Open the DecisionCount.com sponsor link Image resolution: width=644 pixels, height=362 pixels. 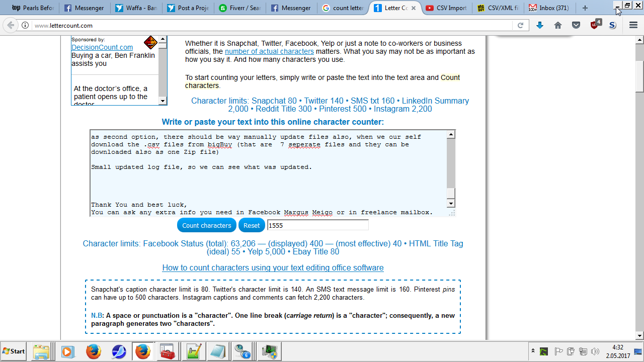coord(102,47)
